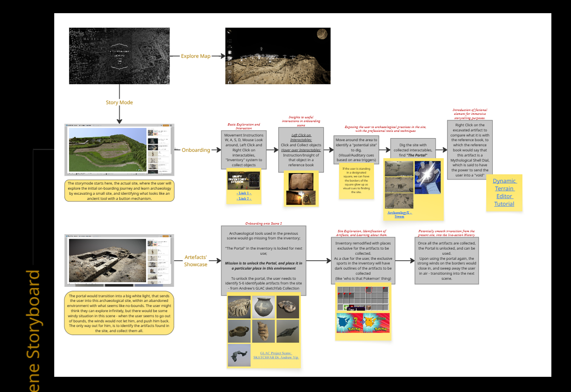Select the 'Right Click on the excavated artifact' box
571x392 pixels.
470,150
